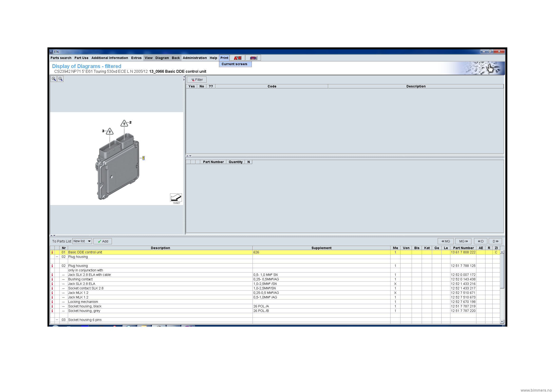Zoom out of the parts diagram
This screenshot has height=392, width=555.
click(61, 79)
